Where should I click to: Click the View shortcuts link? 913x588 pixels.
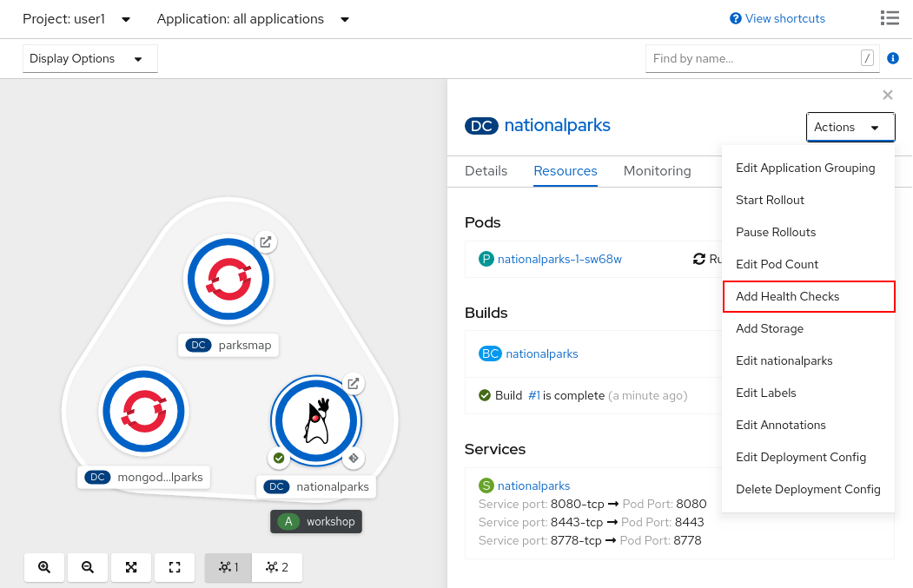pyautogui.click(x=777, y=18)
